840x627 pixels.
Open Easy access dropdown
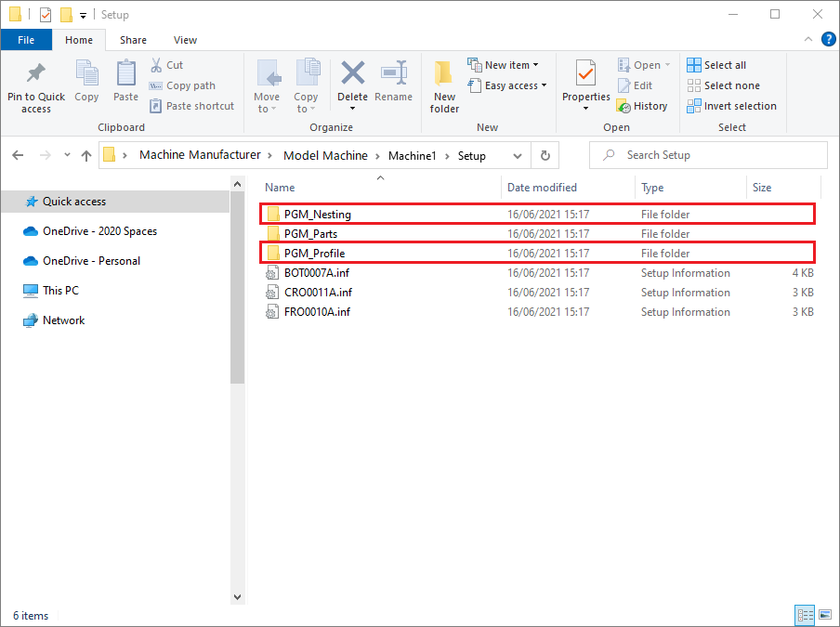tap(507, 85)
